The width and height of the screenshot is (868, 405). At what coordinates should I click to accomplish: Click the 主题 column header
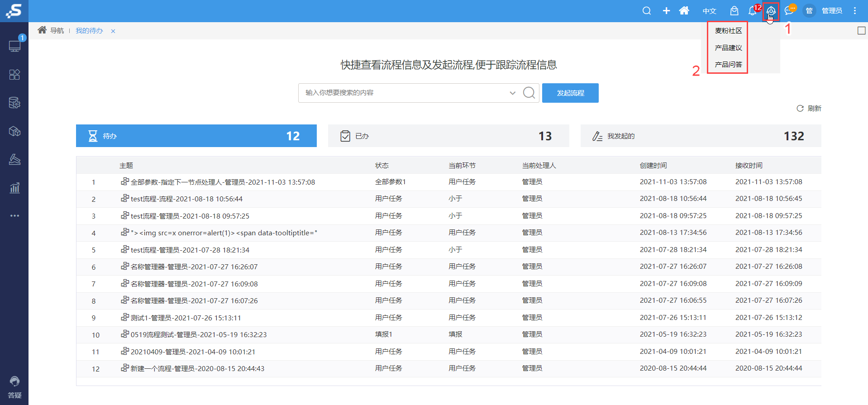[x=126, y=166]
